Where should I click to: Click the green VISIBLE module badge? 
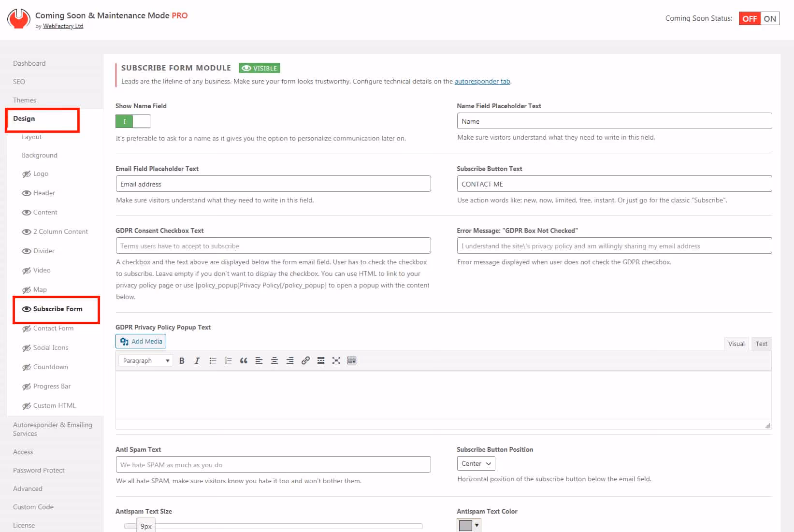point(260,68)
